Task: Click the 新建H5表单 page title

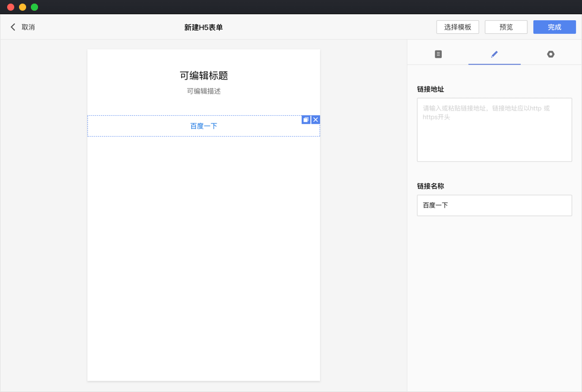Action: pos(203,27)
